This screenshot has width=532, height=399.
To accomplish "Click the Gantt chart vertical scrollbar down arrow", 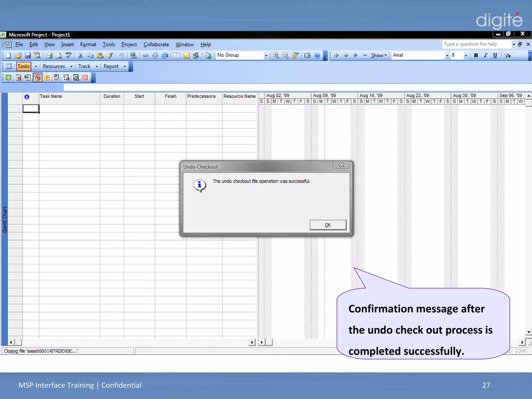I will pos(529,332).
